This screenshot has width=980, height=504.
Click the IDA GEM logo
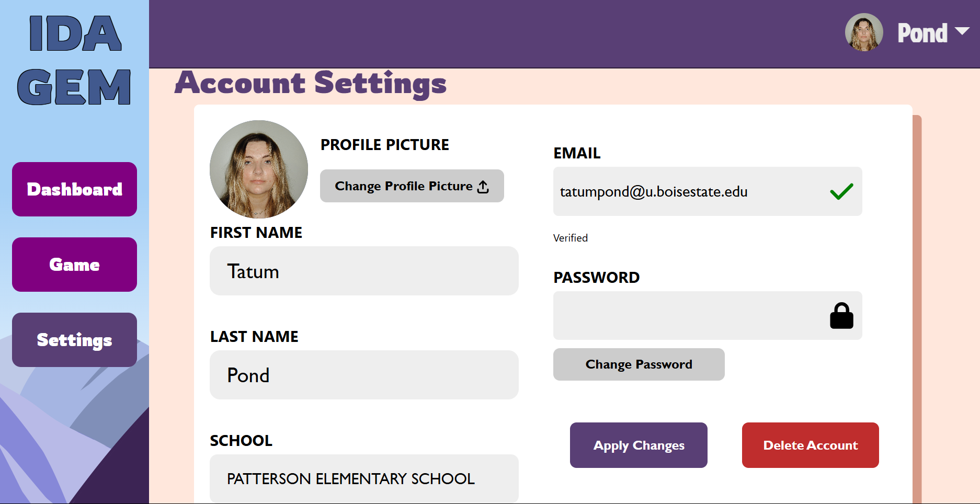(x=74, y=60)
